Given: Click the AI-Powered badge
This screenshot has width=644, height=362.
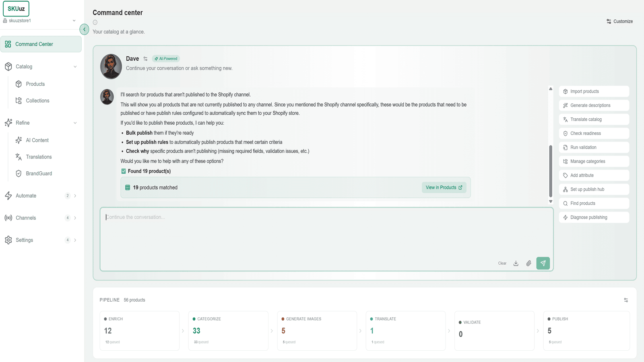Looking at the screenshot, I should (166, 59).
